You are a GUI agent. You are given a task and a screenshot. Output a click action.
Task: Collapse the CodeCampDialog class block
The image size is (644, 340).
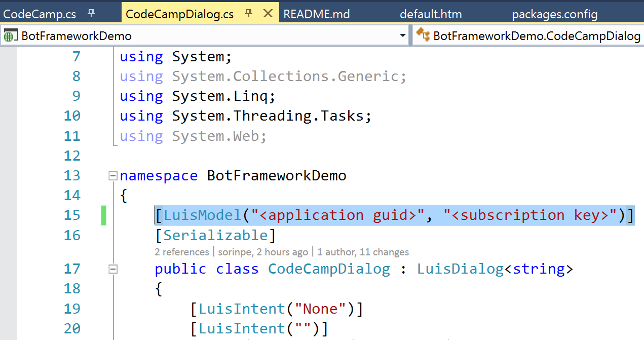tap(113, 270)
